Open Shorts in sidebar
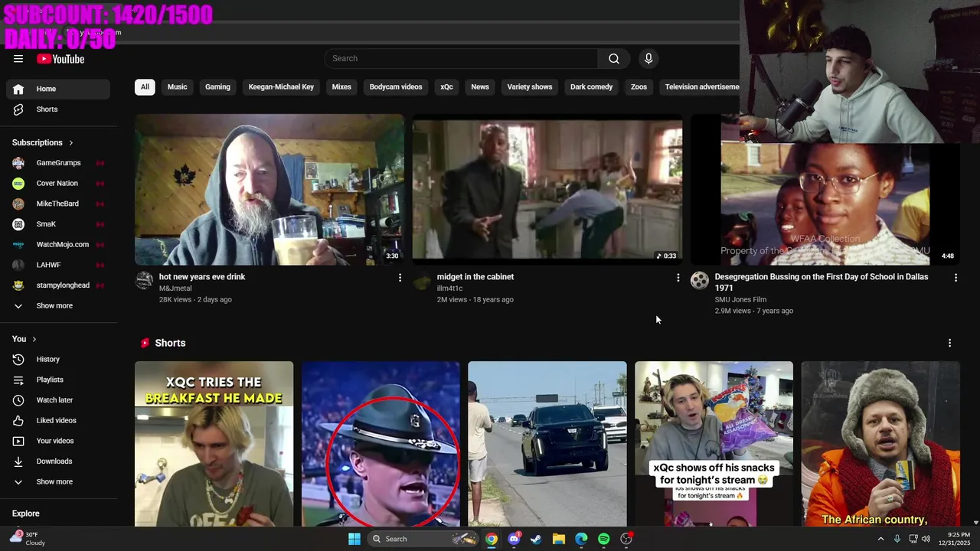The height and width of the screenshot is (551, 980). click(x=58, y=109)
